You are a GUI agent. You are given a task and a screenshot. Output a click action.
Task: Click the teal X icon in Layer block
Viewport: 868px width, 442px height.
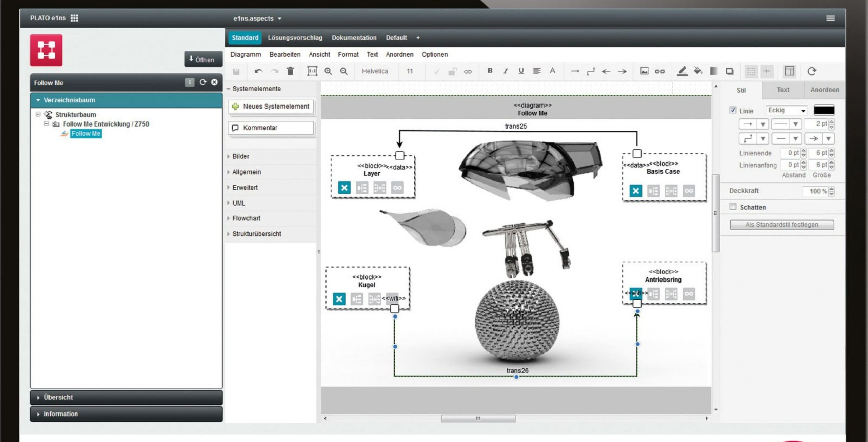pos(344,188)
